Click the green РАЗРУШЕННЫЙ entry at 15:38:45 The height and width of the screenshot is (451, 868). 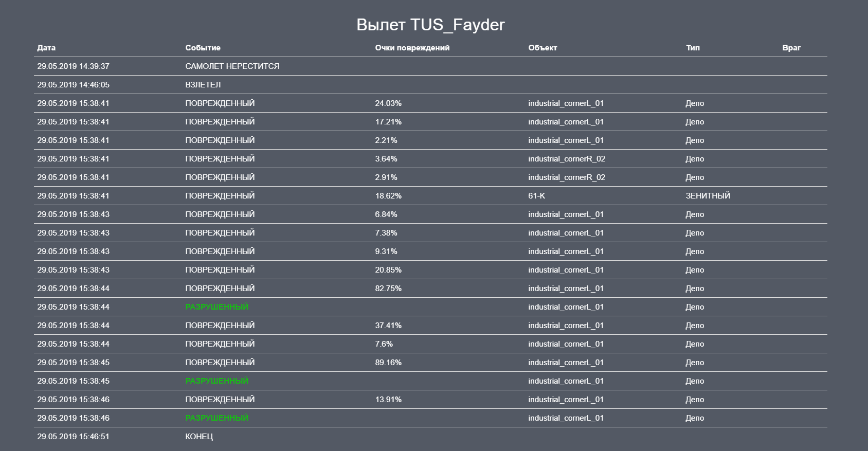pos(216,381)
